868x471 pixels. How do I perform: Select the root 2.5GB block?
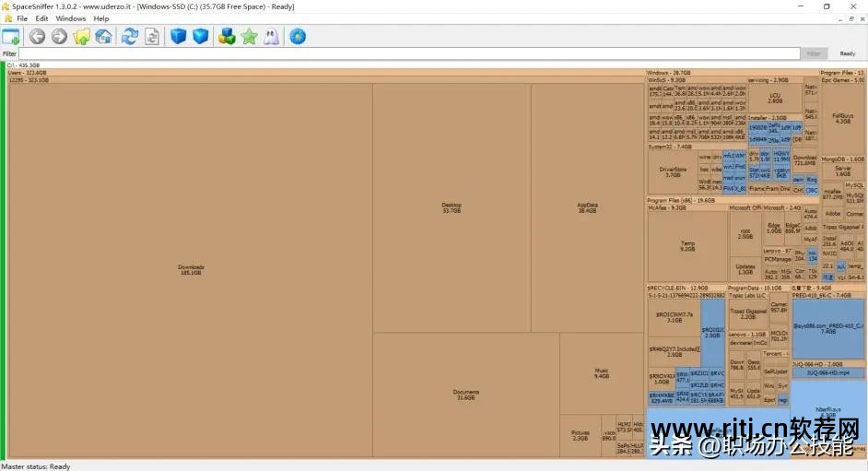pos(745,233)
